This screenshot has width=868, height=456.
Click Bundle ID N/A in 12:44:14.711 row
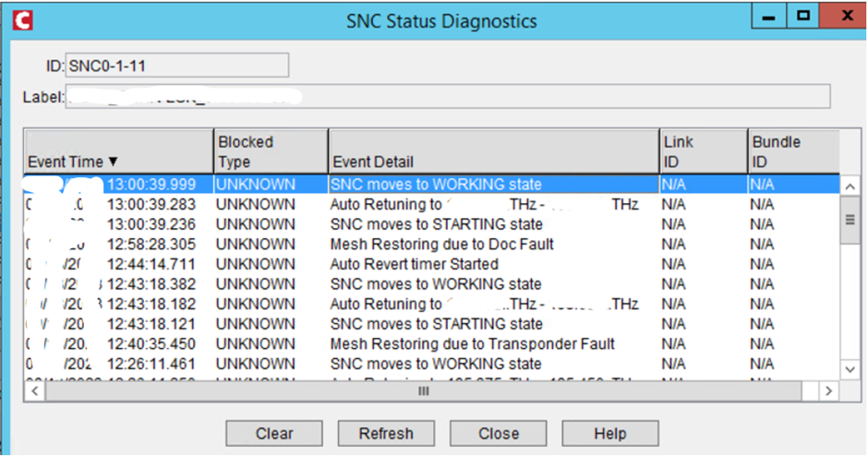[x=762, y=264]
